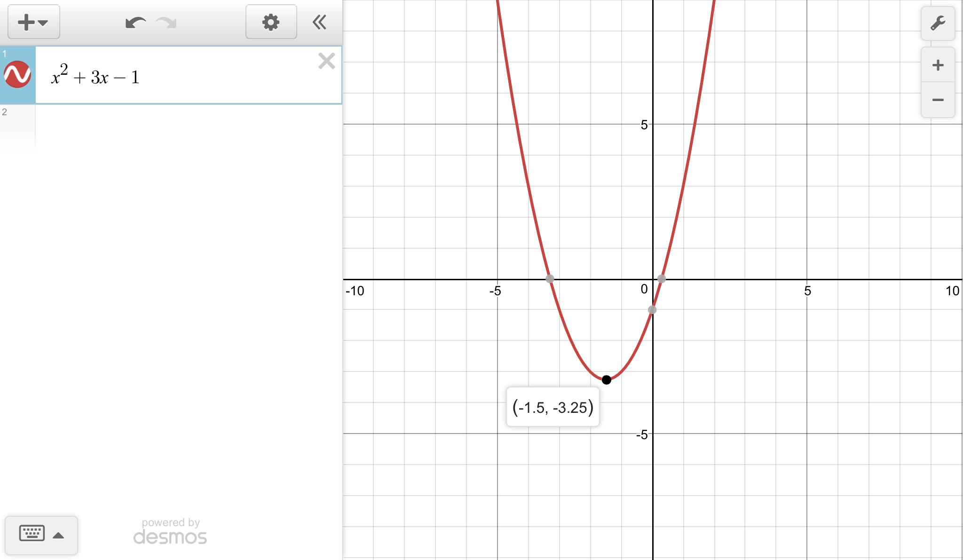Click the left x-intercept gray point
This screenshot has width=963, height=560.
tap(550, 279)
